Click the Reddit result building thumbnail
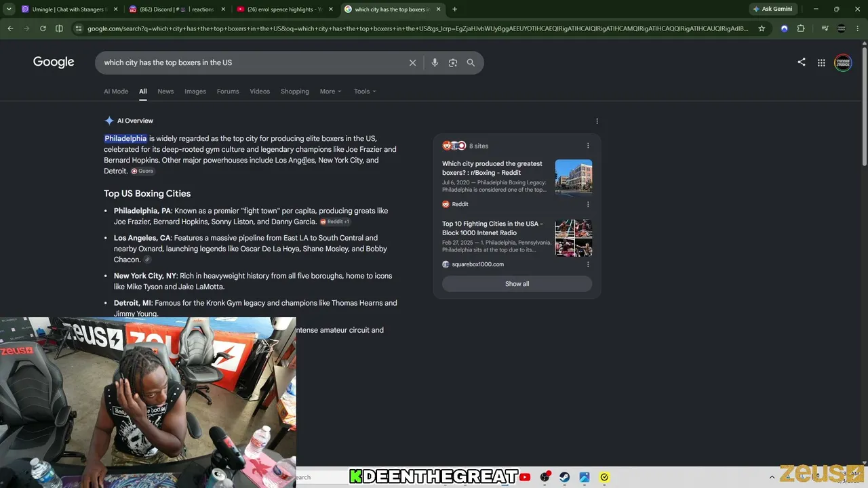The width and height of the screenshot is (868, 488). (x=574, y=178)
